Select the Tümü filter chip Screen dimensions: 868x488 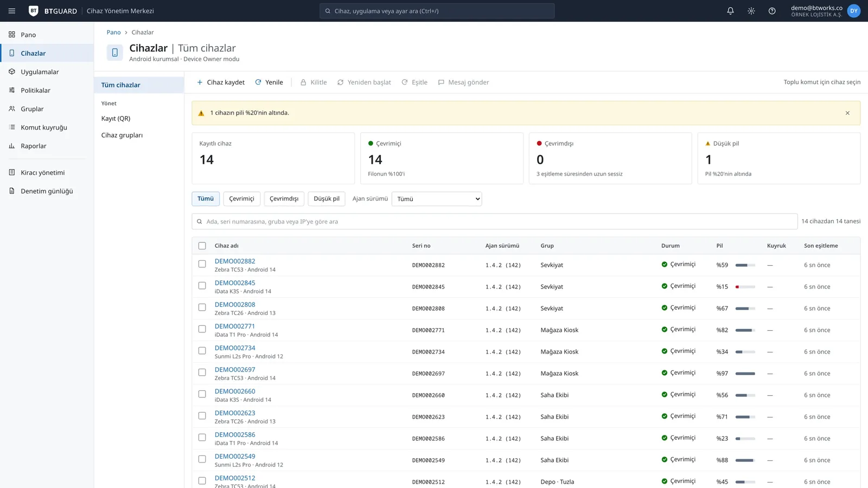206,199
